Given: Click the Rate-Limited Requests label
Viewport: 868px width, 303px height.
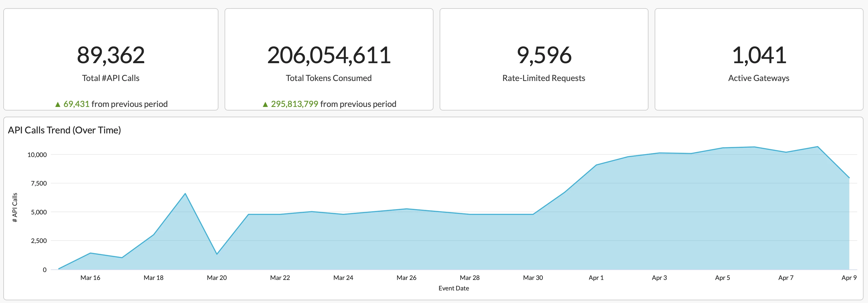Looking at the screenshot, I should click(543, 78).
